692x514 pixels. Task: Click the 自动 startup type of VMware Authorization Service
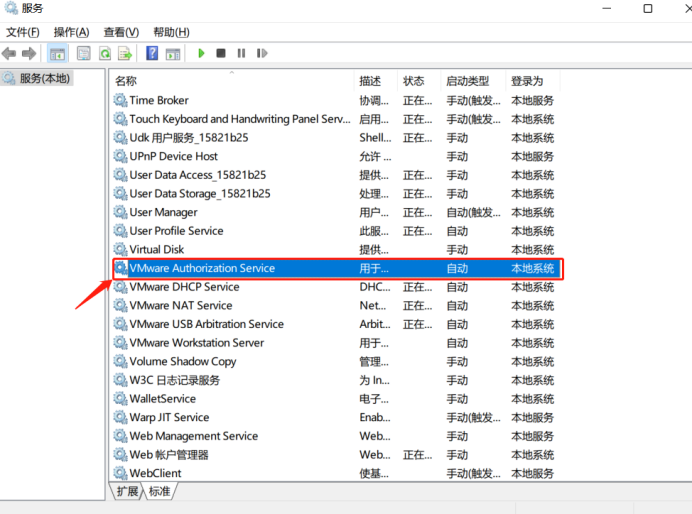(x=457, y=268)
